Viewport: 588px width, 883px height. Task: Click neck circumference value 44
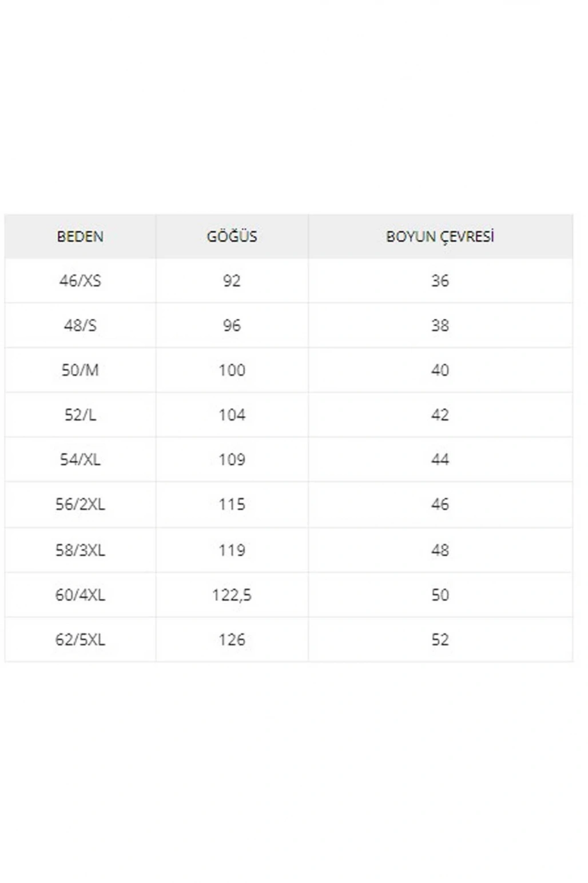tap(440, 460)
